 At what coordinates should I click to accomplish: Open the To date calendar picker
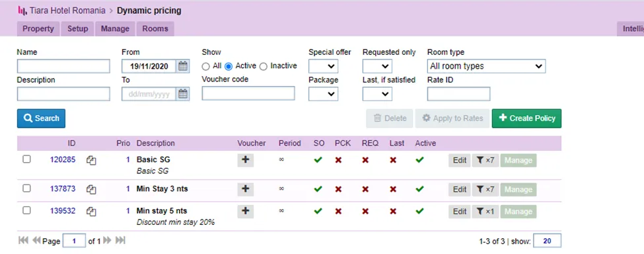183,94
